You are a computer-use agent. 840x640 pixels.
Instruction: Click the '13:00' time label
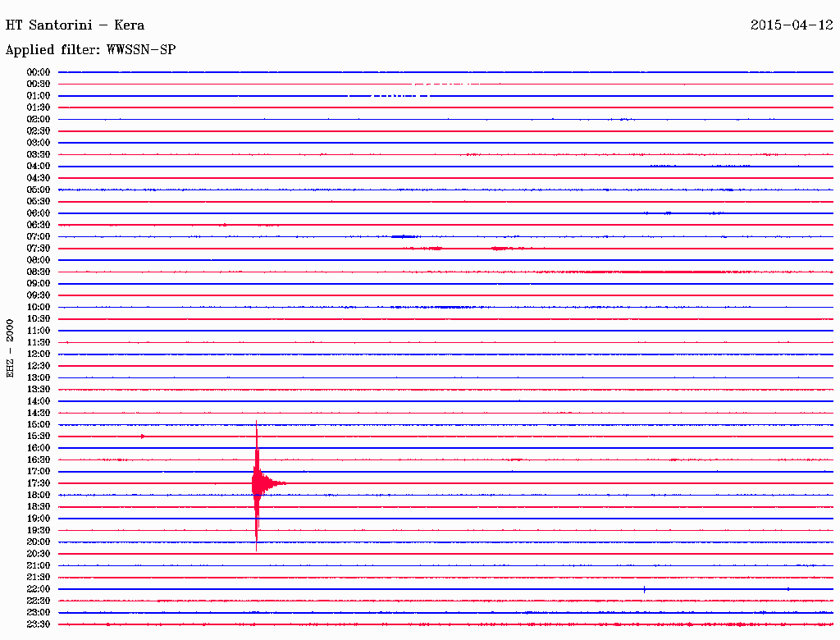pyautogui.click(x=39, y=377)
